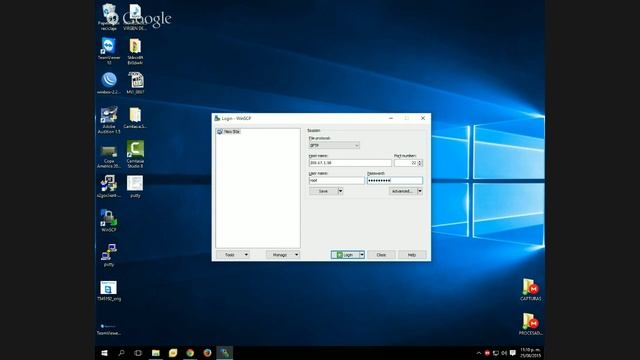Click the WinSCP title bar icon
Image resolution: width=640 pixels, height=360 pixels.
(217, 118)
